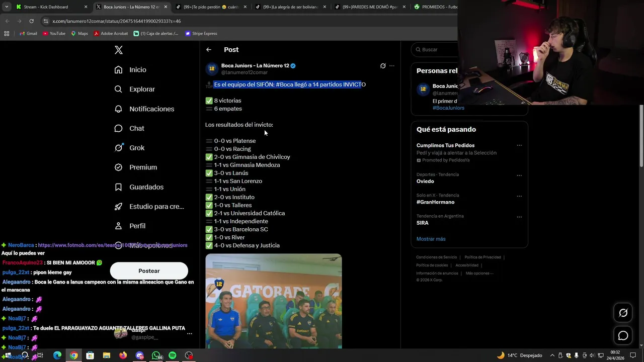Open Explorar in the sidebar

(135, 89)
